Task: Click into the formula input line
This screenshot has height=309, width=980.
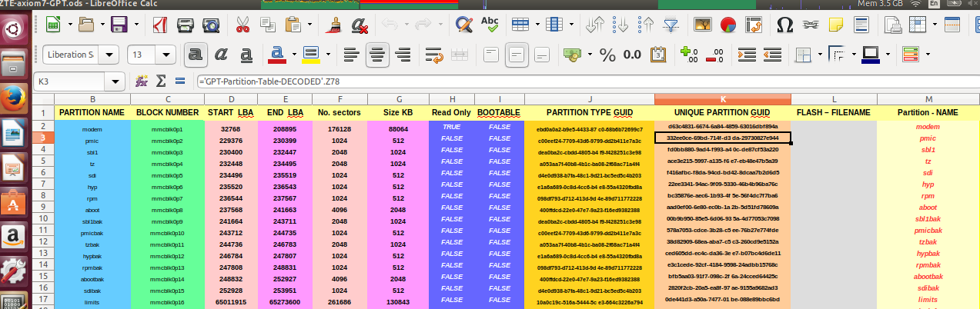Action: (x=539, y=81)
